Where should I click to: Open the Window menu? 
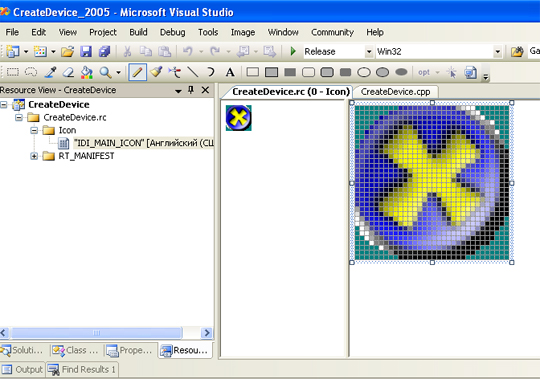point(283,32)
